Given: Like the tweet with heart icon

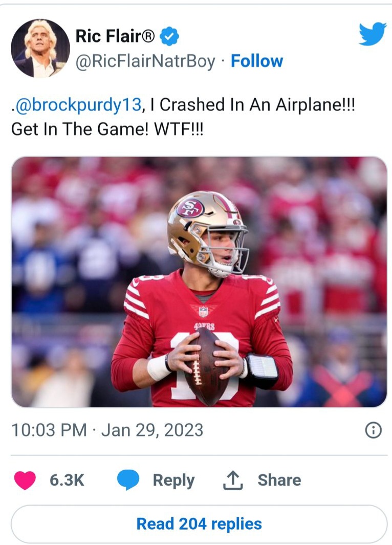Looking at the screenshot, I should [25, 481].
